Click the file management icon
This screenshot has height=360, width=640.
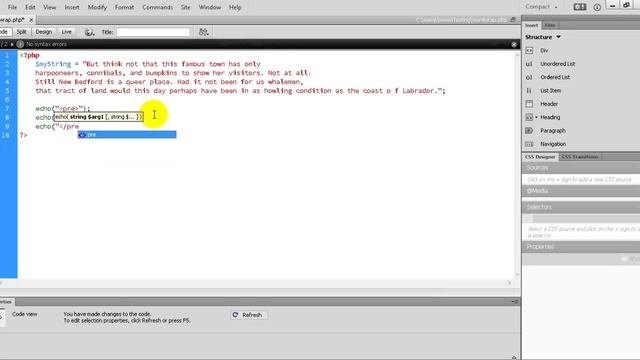(x=203, y=32)
